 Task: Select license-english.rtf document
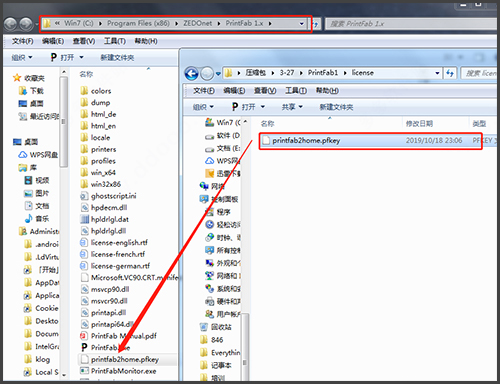[114, 243]
